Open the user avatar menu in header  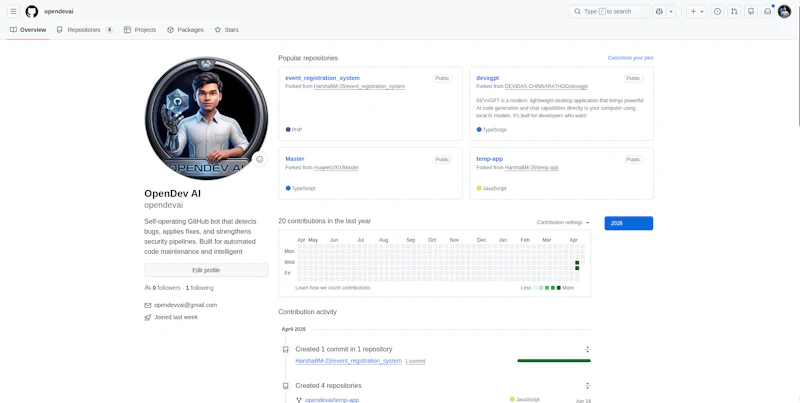785,11
